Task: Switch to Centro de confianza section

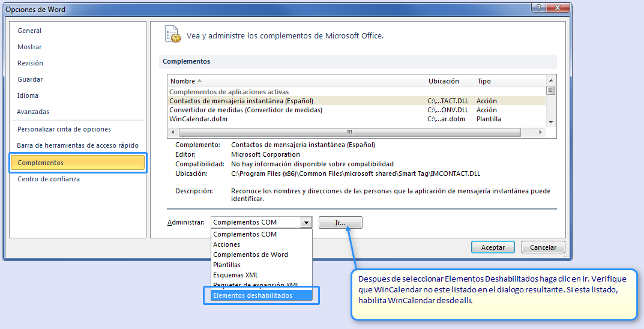Action: click(x=49, y=179)
